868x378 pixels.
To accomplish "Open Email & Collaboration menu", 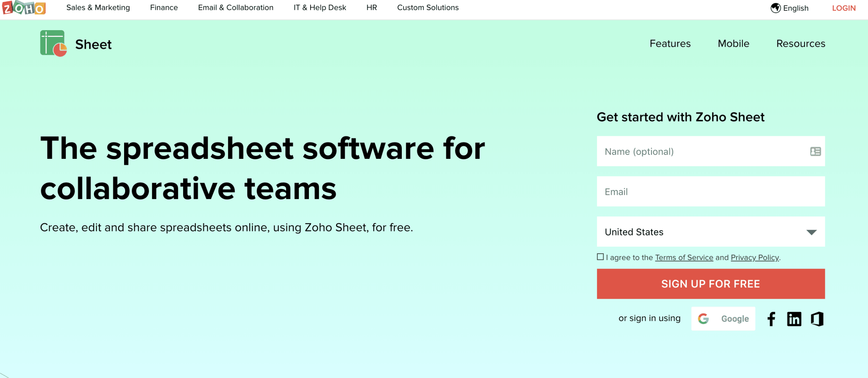I will tap(236, 7).
